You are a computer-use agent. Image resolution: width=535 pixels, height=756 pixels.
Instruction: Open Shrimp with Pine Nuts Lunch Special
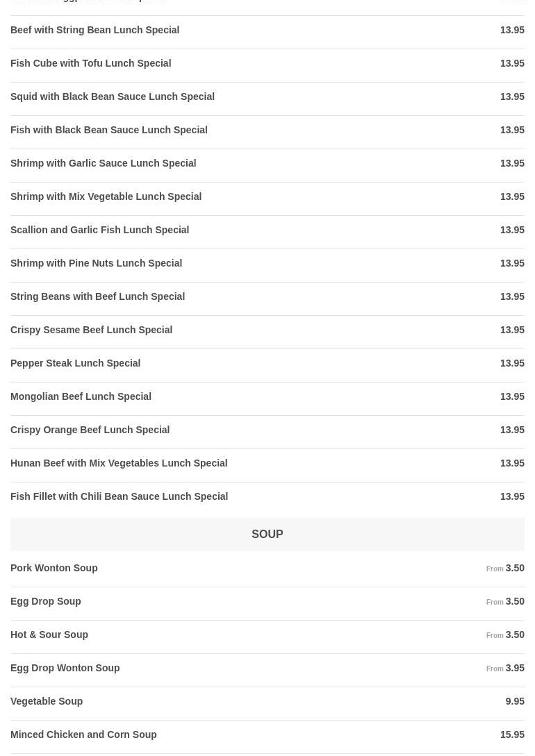(x=96, y=263)
